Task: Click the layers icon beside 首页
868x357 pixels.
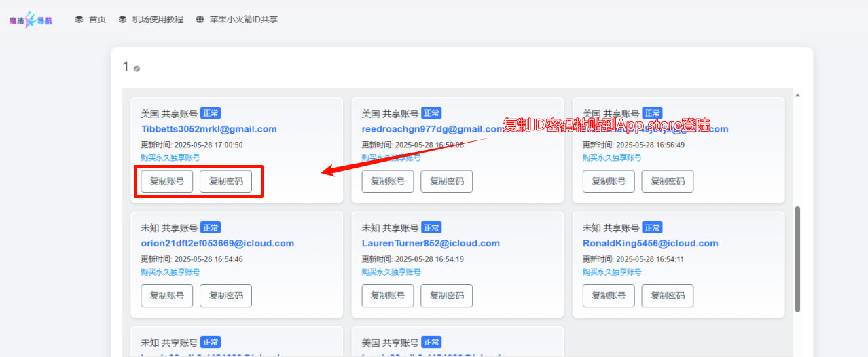Action: [x=79, y=20]
